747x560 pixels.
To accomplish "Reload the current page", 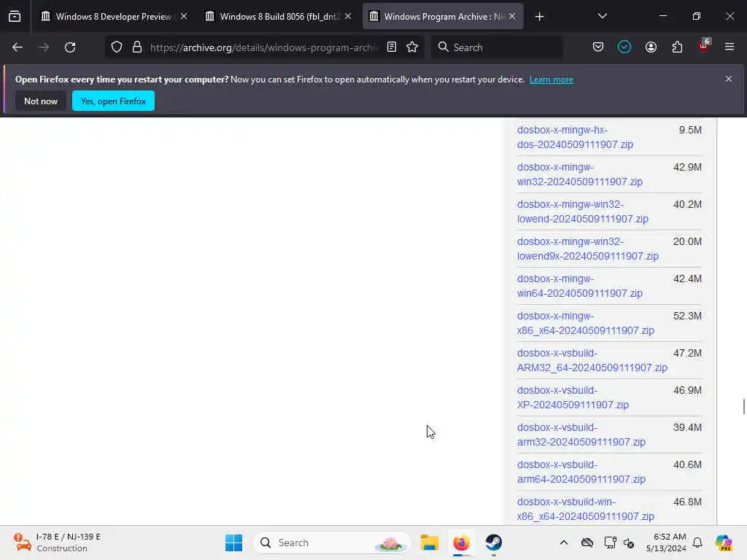I will click(x=70, y=47).
